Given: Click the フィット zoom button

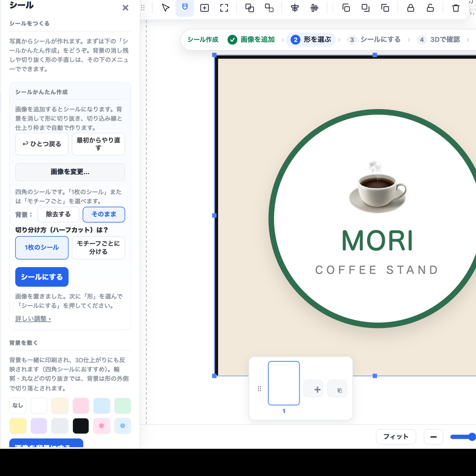Looking at the screenshot, I should tap(396, 437).
